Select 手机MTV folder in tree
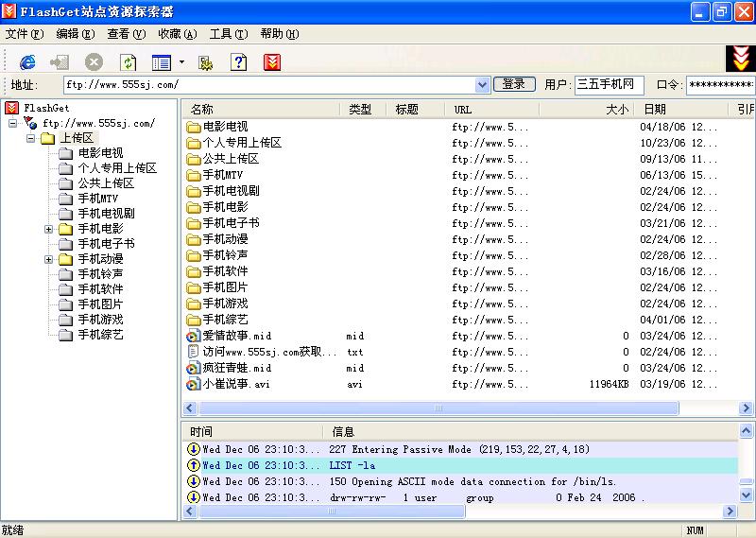The width and height of the screenshot is (756, 538). 98,199
